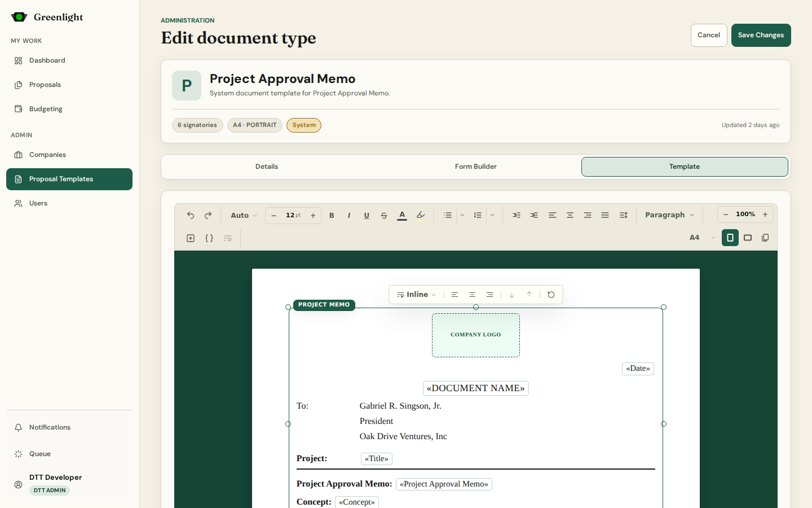Screen dimensions: 812x508
Task: Align text right in main toolbar
Action: [588, 215]
